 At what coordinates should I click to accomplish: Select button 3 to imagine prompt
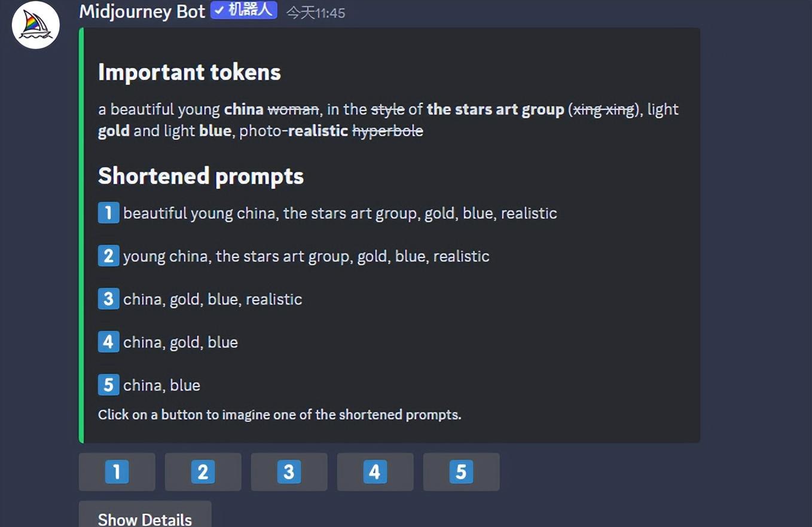[289, 472]
